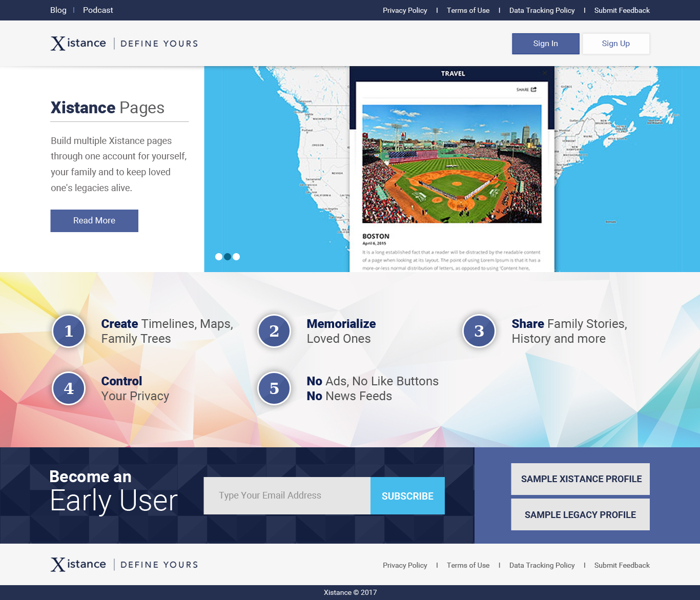The height and width of the screenshot is (600, 700).
Task: Click 'Share Family Stories, History and more' text
Action: pyautogui.click(x=569, y=331)
